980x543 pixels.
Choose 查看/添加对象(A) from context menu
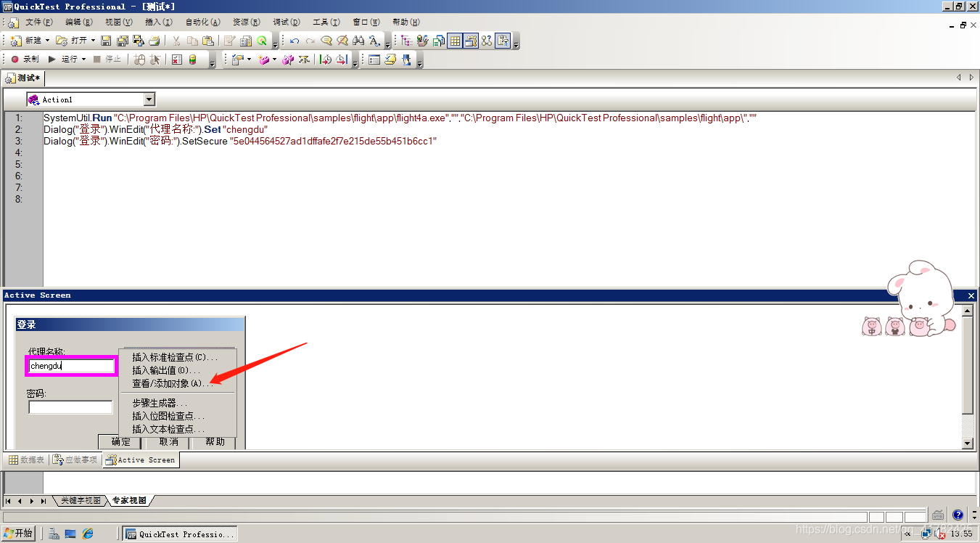click(x=178, y=383)
